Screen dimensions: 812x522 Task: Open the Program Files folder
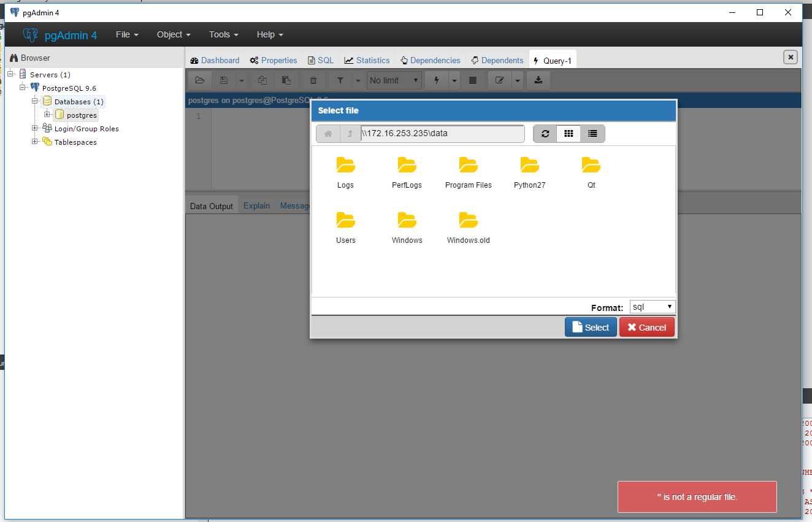click(468, 166)
